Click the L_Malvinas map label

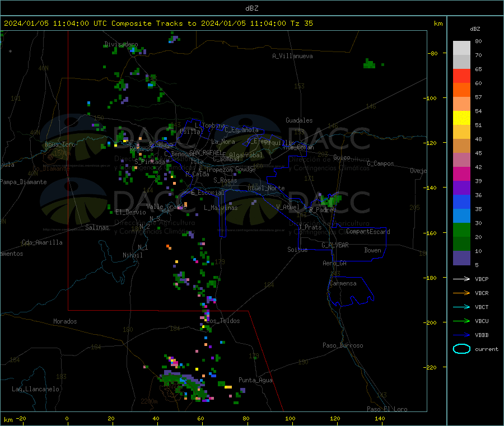pos(221,208)
